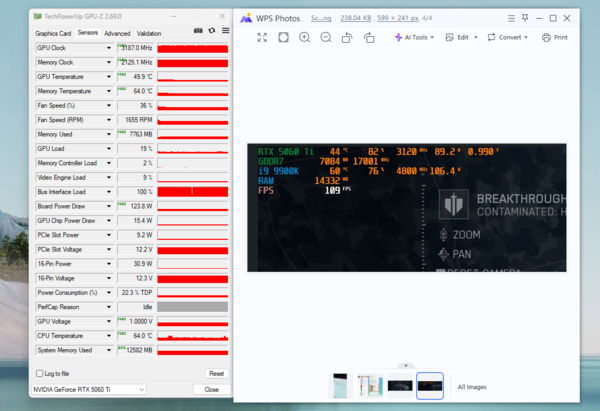Screen dimensions: 600x411
Task: Expand the Memory Clock sensor dropdown
Action: click(109, 62)
